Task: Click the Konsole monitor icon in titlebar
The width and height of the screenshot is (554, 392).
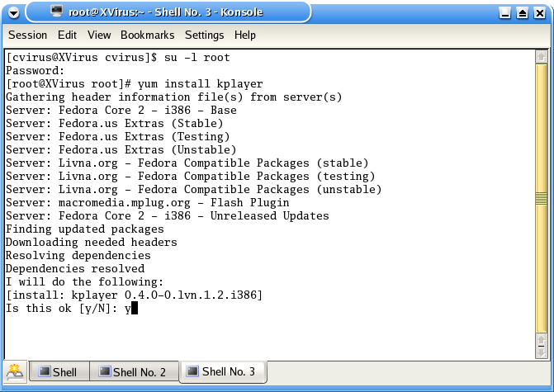Action: pyautogui.click(x=57, y=12)
